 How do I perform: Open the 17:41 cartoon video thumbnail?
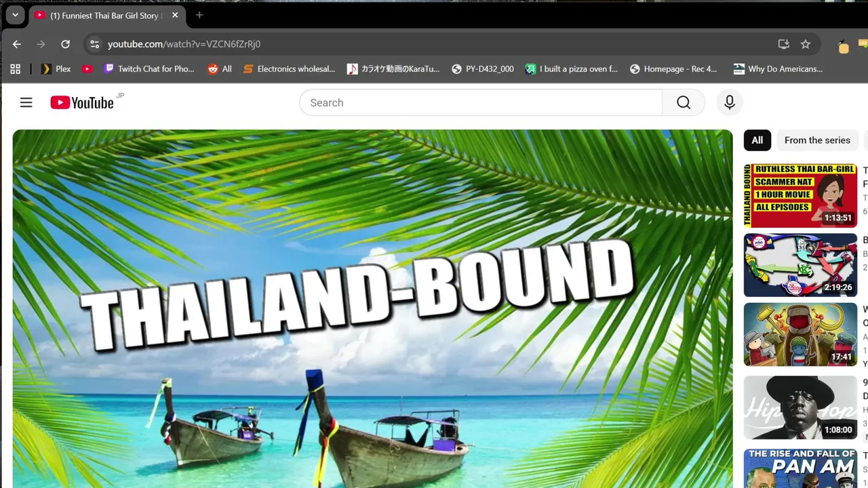800,335
